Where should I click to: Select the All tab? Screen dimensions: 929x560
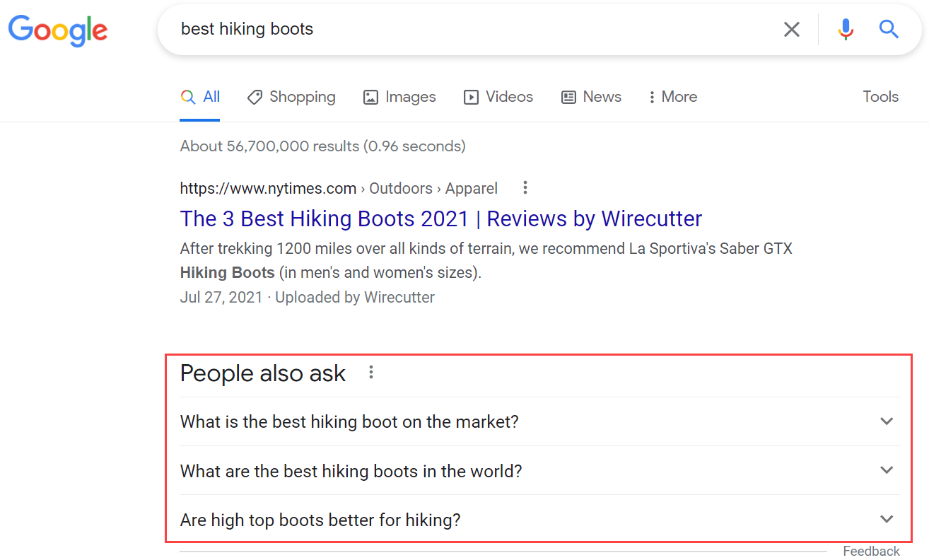click(200, 97)
